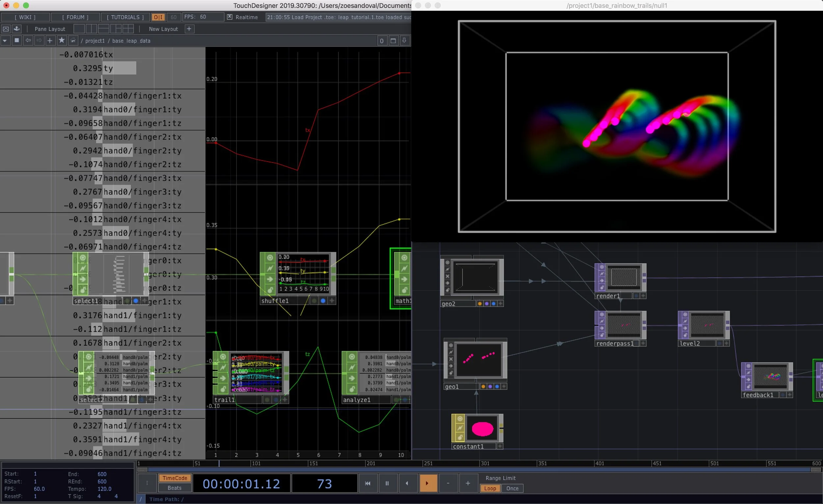Switch timeline display to Beats
This screenshot has width=823, height=504.
click(x=174, y=488)
